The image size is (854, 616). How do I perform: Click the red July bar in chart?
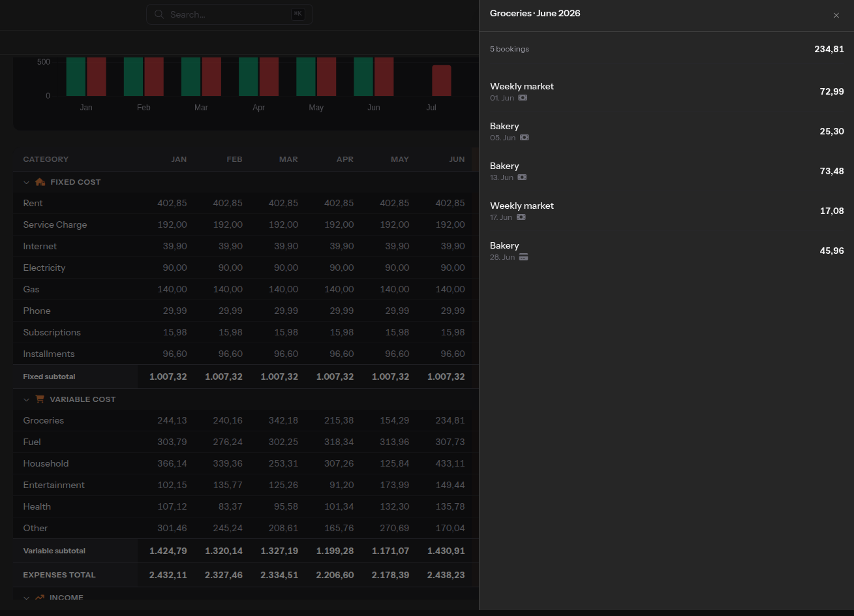pyautogui.click(x=442, y=80)
